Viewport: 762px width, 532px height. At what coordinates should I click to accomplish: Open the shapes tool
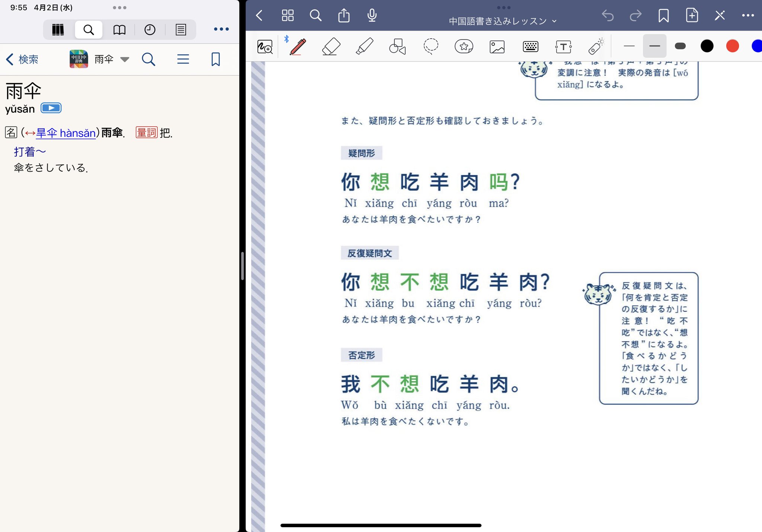397,47
